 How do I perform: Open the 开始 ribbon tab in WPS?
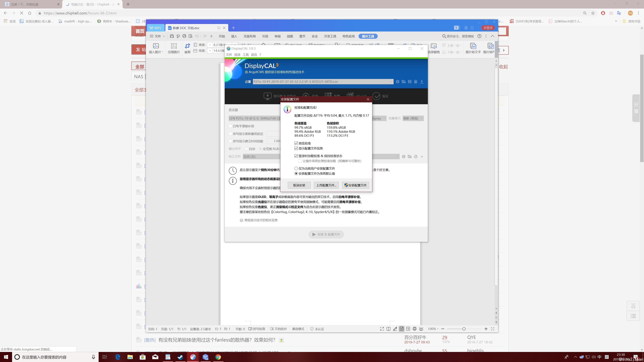(x=222, y=36)
